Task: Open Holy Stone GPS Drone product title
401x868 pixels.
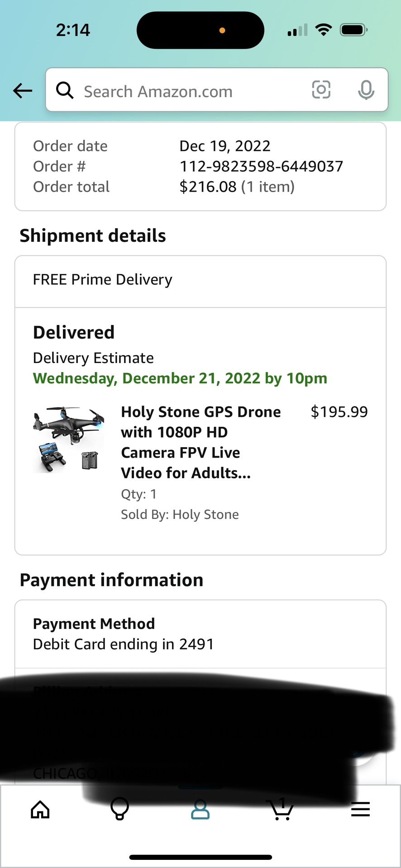Action: tap(201, 442)
